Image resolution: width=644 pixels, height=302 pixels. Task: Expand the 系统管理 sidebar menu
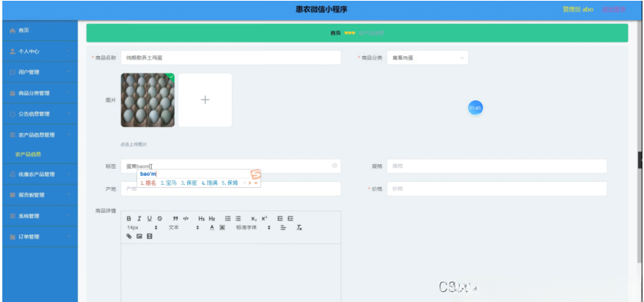(x=40, y=216)
